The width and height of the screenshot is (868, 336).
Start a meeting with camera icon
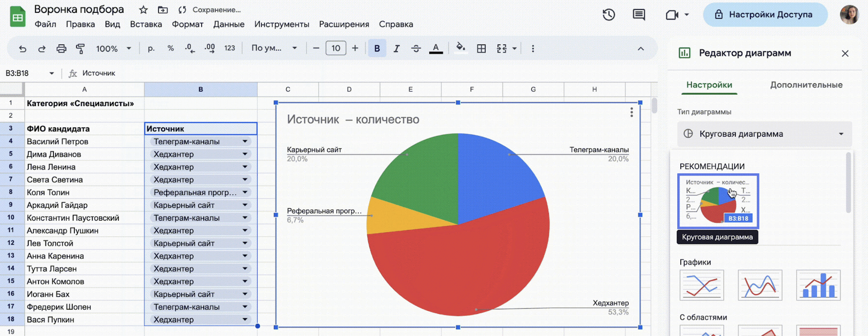point(672,15)
